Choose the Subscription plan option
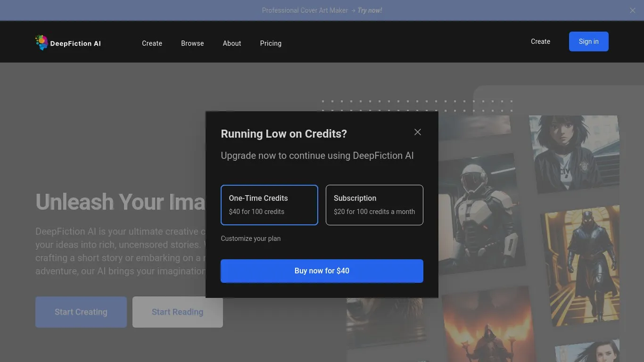 (374, 205)
